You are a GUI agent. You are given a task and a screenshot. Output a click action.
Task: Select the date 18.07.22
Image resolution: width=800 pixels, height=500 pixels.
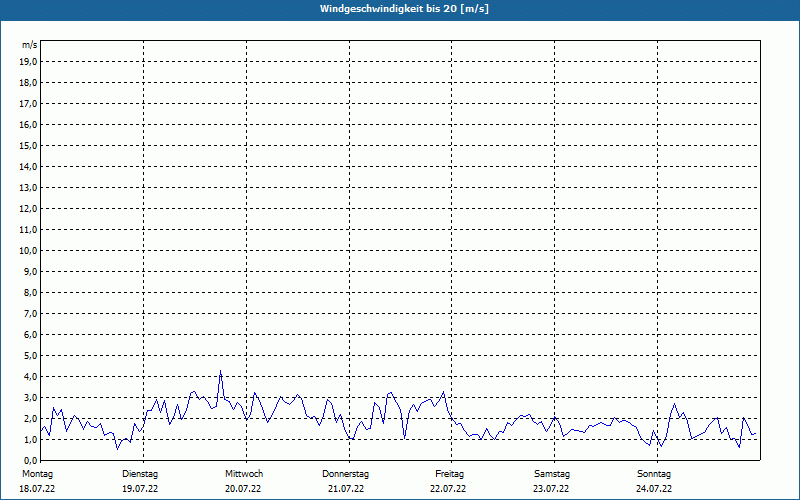[x=37, y=489]
